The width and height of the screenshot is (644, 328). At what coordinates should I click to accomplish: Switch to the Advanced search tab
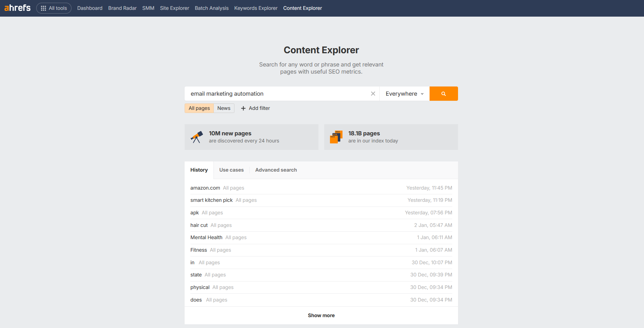point(276,170)
